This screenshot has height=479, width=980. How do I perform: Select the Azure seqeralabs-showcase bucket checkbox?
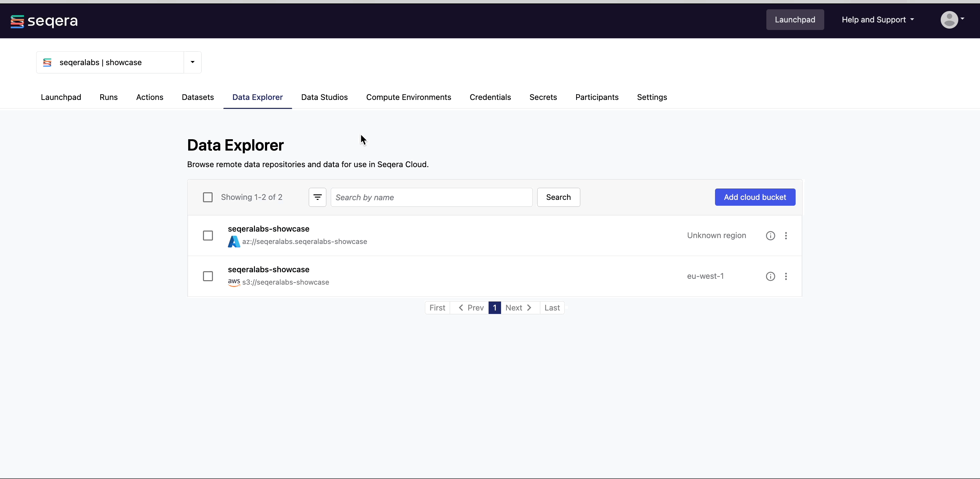pyautogui.click(x=208, y=235)
